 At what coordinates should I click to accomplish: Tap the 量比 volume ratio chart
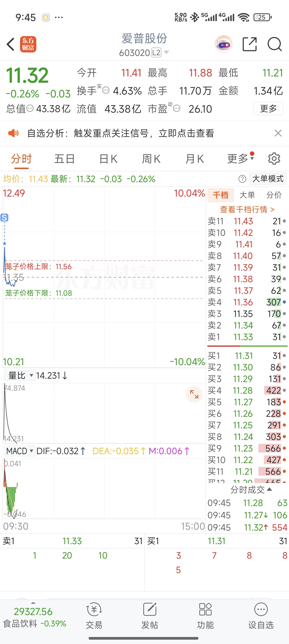(104, 413)
